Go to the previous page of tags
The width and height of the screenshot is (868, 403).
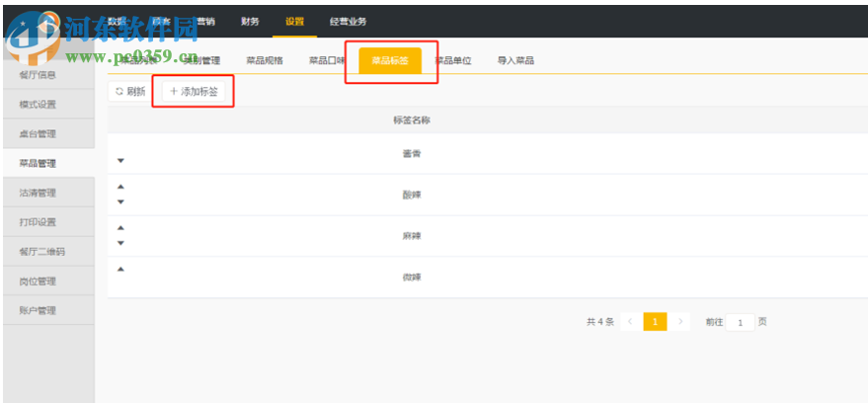point(630,322)
